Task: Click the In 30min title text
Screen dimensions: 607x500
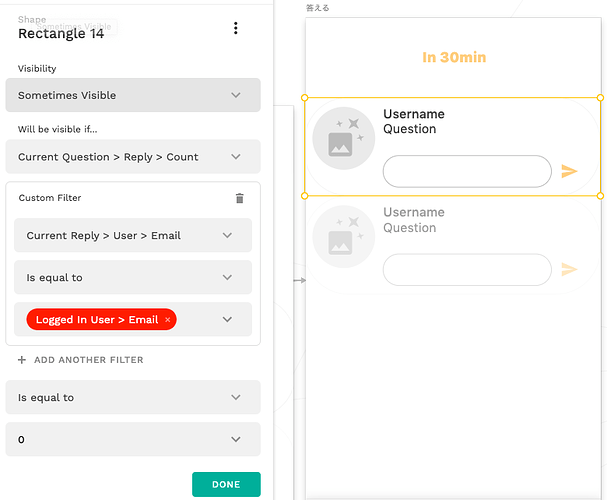Action: click(x=454, y=57)
